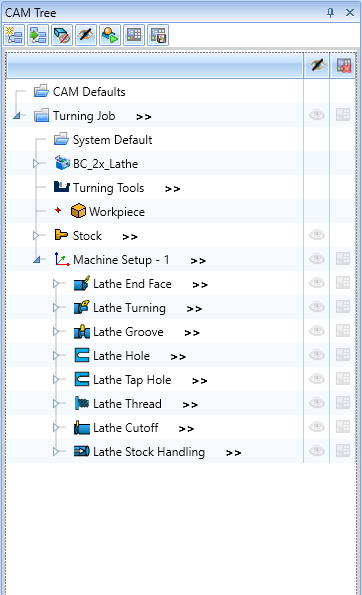
Task: Click the Stock shape icon
Action: (61, 235)
